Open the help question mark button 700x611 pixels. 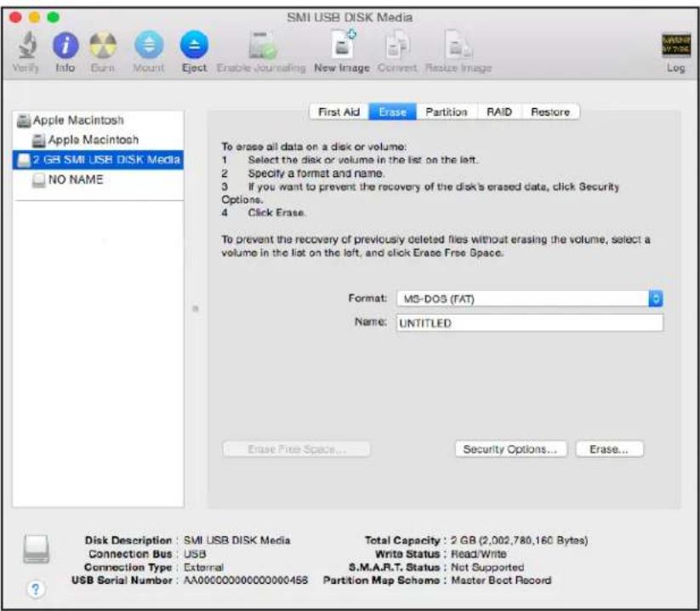pyautogui.click(x=36, y=589)
